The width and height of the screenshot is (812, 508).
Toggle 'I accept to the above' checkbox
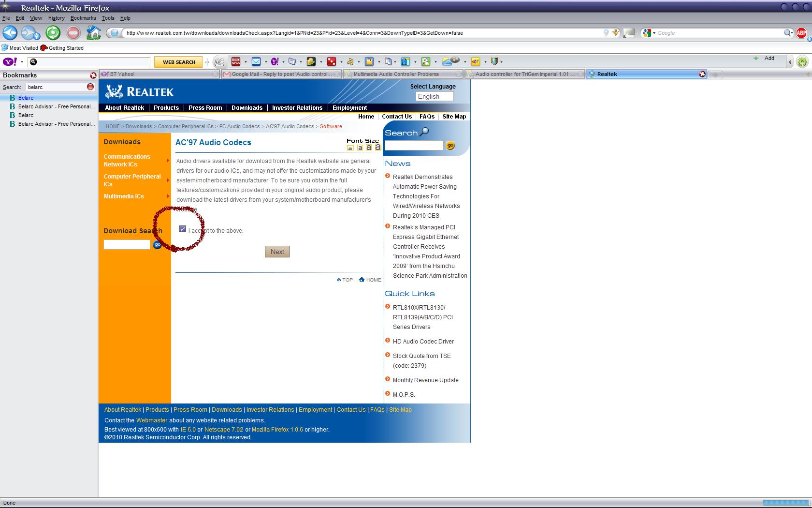pos(183,229)
